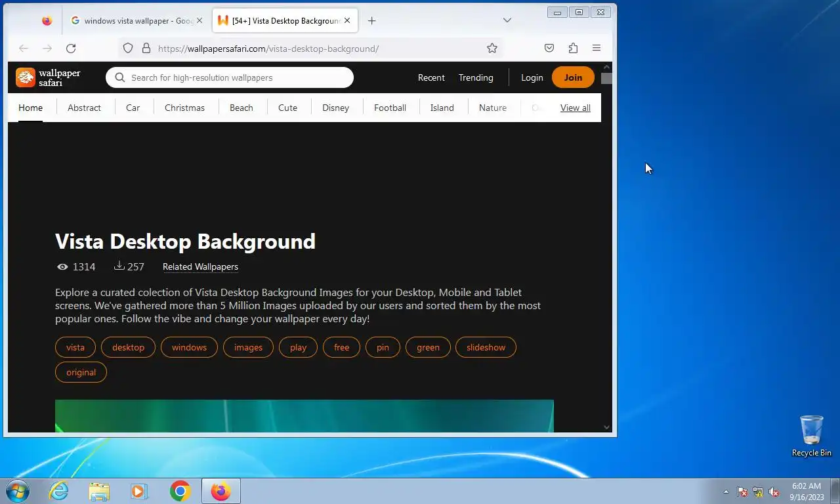Click the search magnifier icon
This screenshot has width=840, height=504.
pos(119,77)
